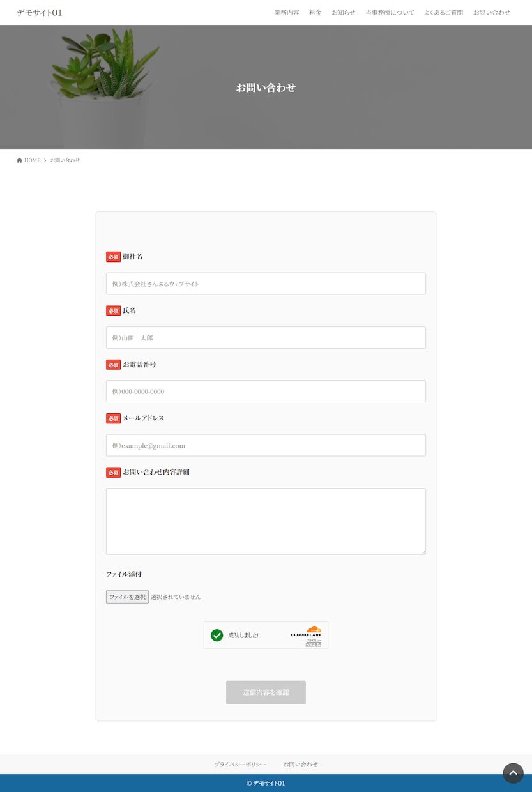Click the お問い合わせ内容詳細 field label
Image resolution: width=532 pixels, height=792 pixels.
156,472
